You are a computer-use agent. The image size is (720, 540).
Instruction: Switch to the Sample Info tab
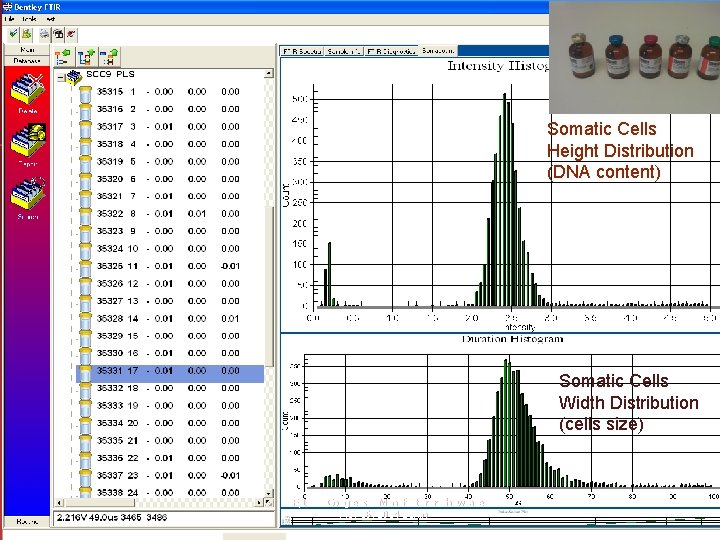[344, 51]
